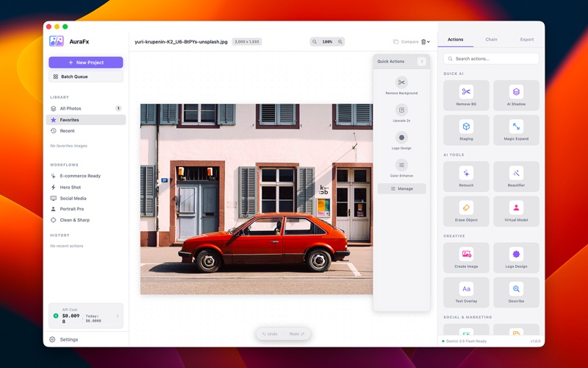Click the Gemini 2.5 Flash Ready status
588x368 pixels.
[x=465, y=342]
